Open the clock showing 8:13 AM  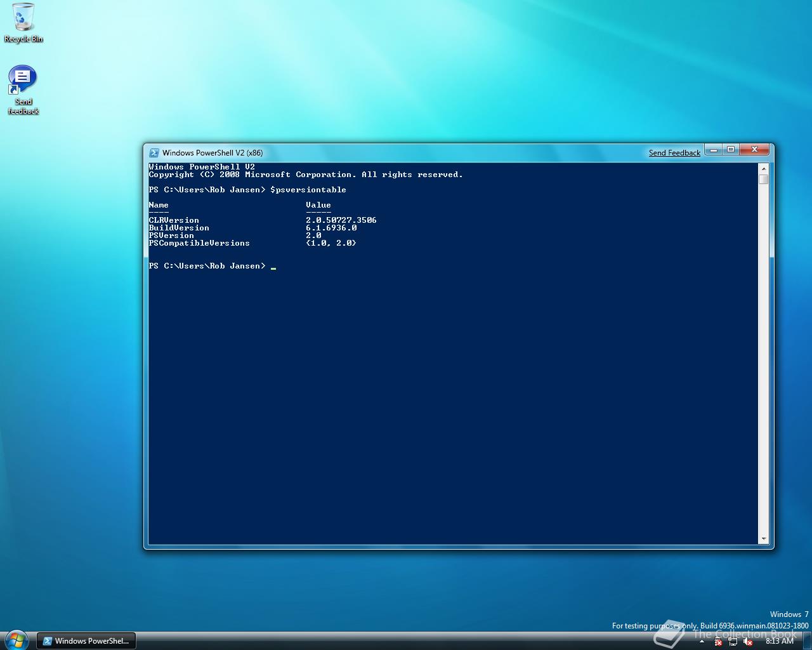click(x=780, y=641)
